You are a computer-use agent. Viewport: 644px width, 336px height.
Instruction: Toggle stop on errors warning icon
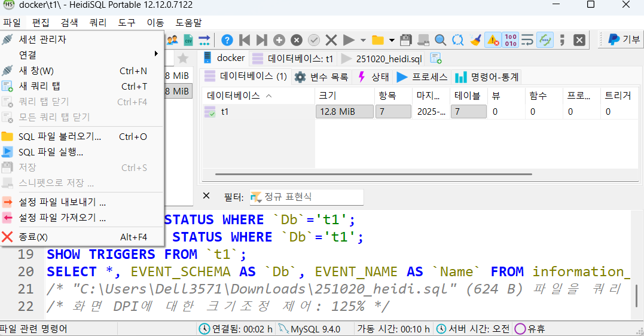point(493,40)
